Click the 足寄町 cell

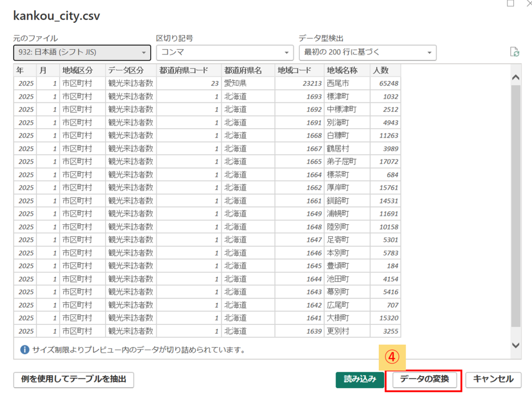[347, 240]
